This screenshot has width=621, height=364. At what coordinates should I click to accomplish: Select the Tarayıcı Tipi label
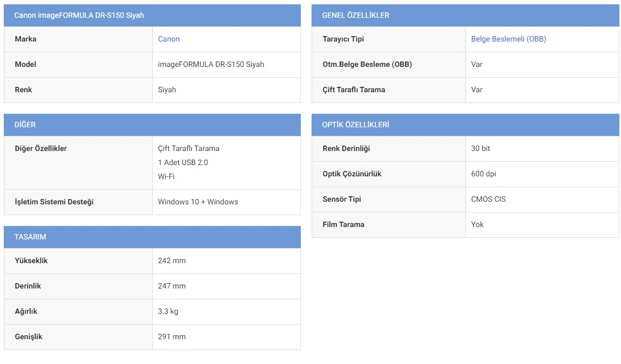[x=343, y=39]
